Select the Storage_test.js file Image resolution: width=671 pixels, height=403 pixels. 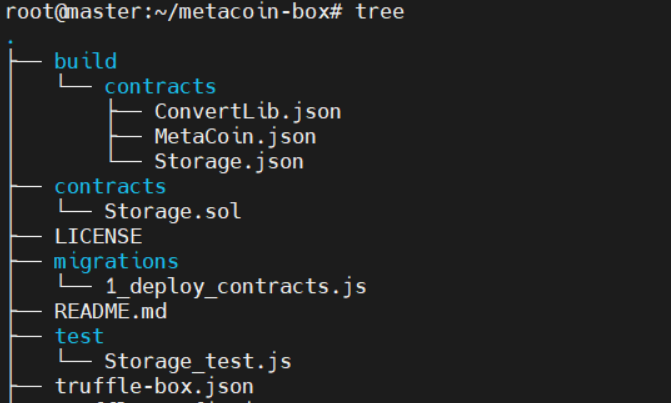pos(197,361)
